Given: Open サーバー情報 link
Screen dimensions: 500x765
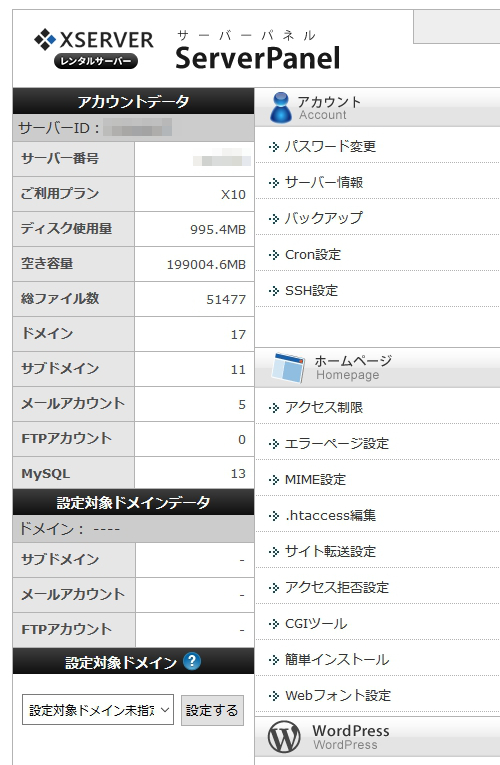Looking at the screenshot, I should tap(324, 182).
